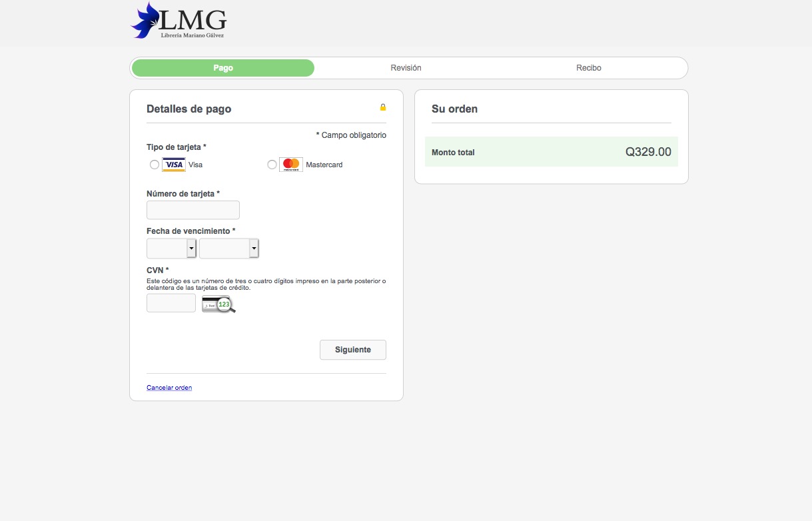Click the LMG Librería Mariano Gálvez logo
Viewport: 812px width, 521px height.
click(x=179, y=21)
